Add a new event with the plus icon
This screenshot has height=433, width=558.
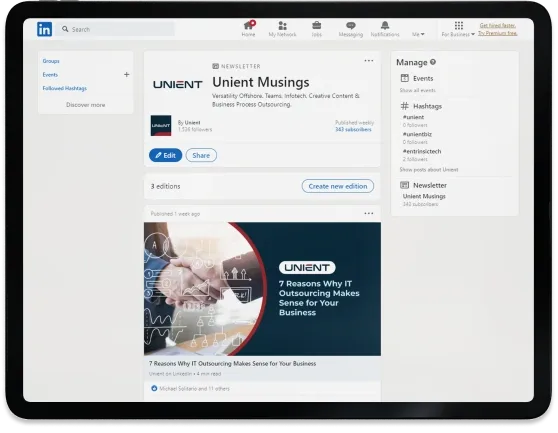[x=126, y=74]
